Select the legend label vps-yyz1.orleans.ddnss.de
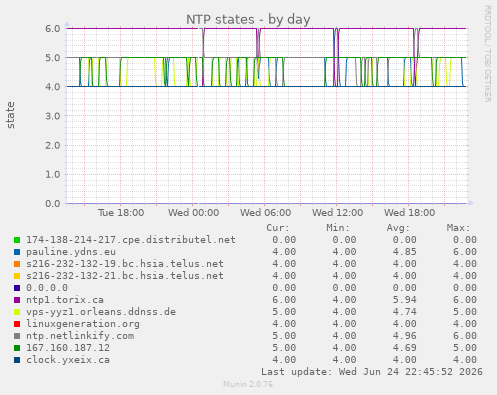 (101, 312)
